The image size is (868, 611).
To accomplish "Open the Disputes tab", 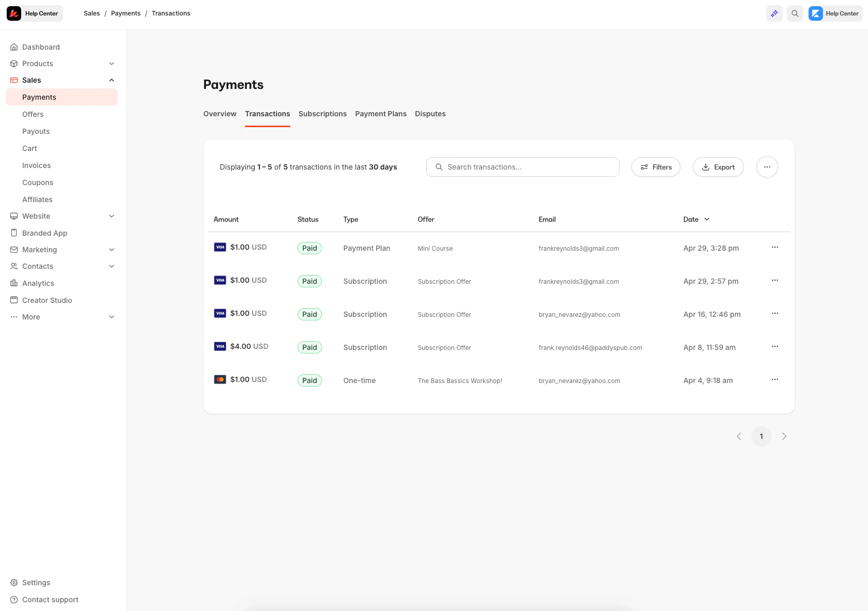I will [430, 114].
